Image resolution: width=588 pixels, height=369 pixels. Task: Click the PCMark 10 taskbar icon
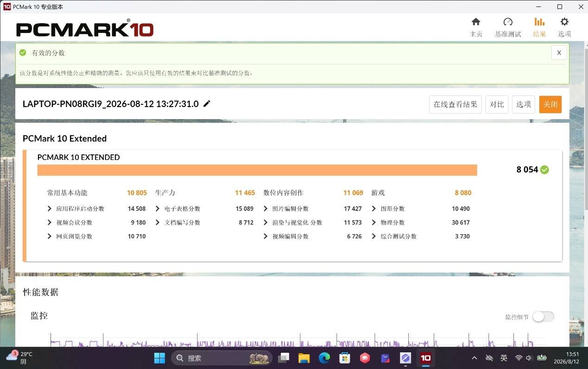point(426,358)
